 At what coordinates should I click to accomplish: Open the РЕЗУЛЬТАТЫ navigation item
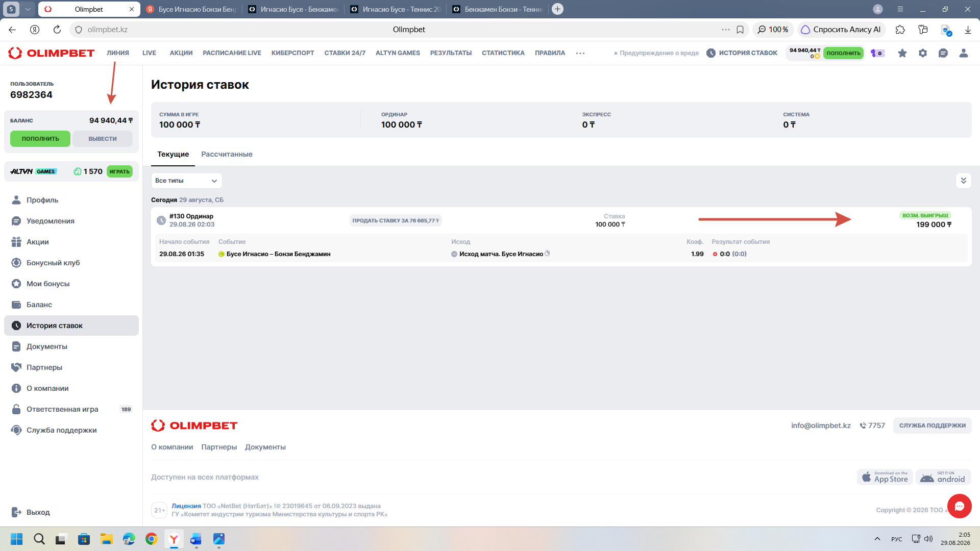(x=451, y=53)
